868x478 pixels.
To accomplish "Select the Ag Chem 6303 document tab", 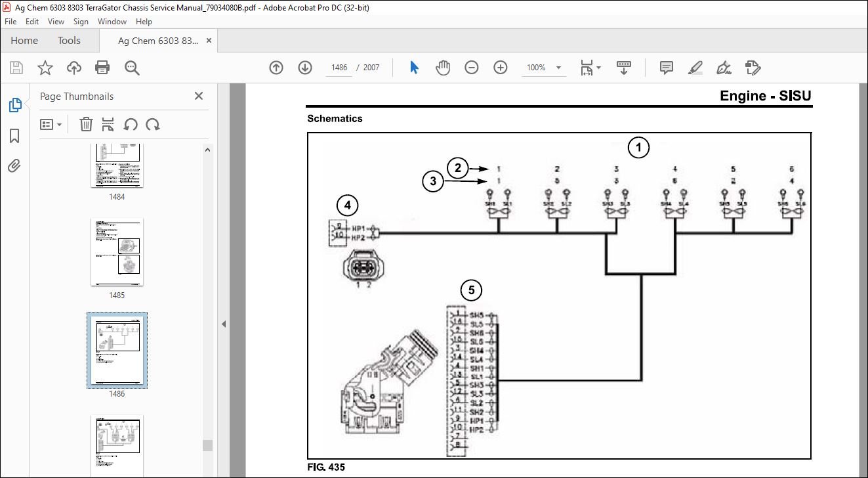I will click(x=158, y=41).
